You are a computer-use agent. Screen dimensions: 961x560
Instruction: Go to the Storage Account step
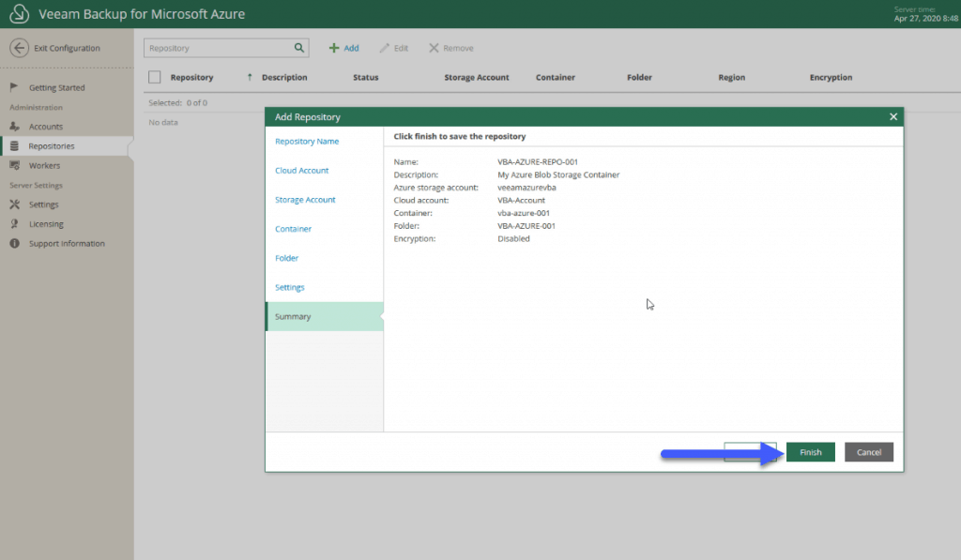(x=305, y=200)
